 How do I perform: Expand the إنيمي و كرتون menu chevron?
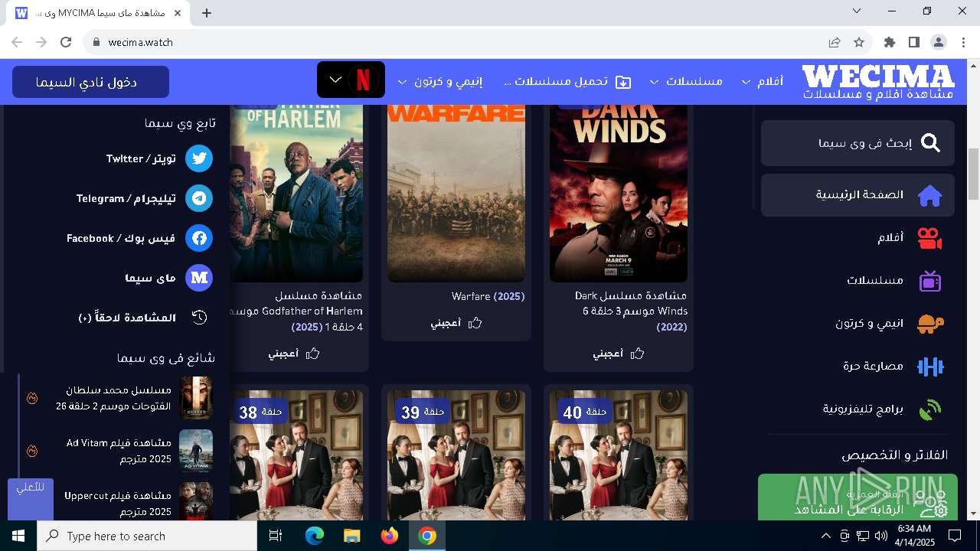403,82
